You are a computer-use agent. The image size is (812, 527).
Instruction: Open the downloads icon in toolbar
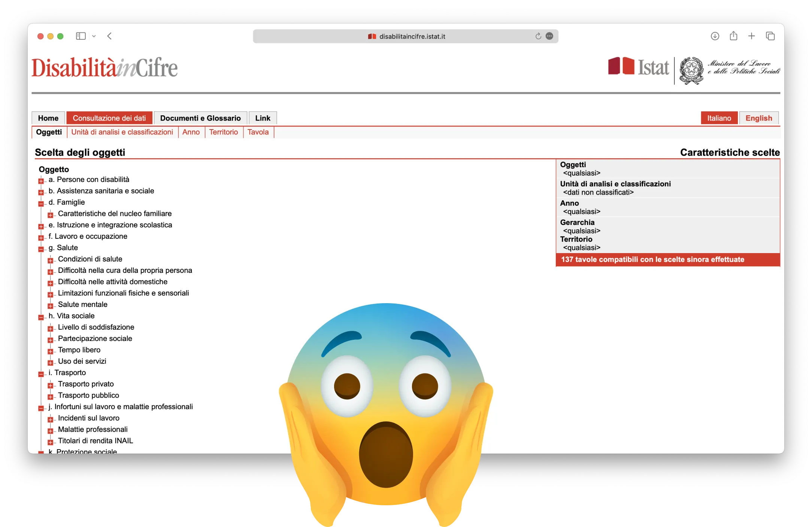[715, 36]
